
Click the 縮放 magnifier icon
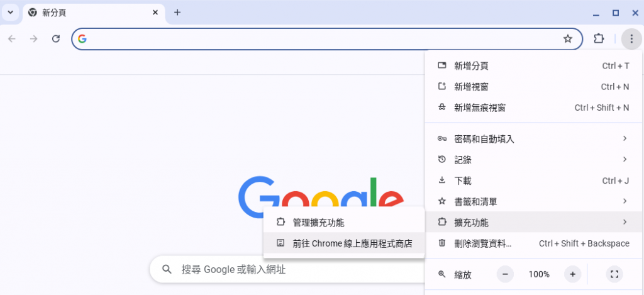[x=442, y=274]
